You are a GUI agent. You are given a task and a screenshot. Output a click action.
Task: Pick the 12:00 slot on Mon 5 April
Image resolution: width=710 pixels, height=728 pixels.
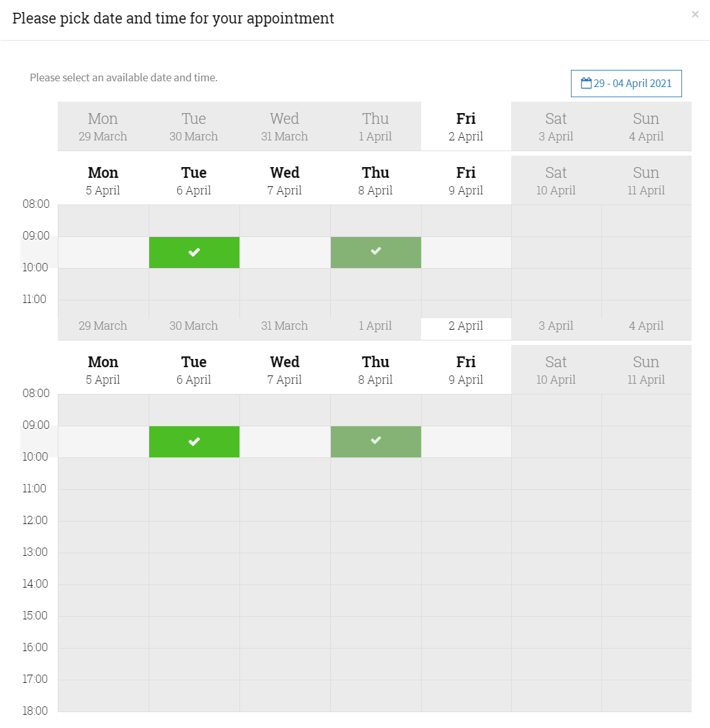point(103,537)
